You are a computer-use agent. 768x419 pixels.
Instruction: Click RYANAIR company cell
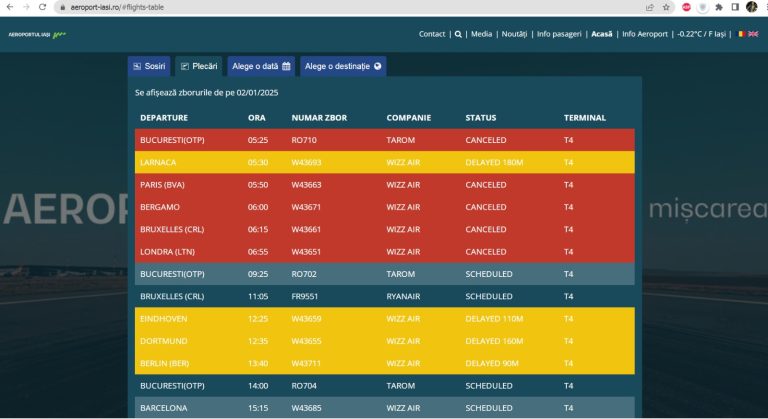403,296
